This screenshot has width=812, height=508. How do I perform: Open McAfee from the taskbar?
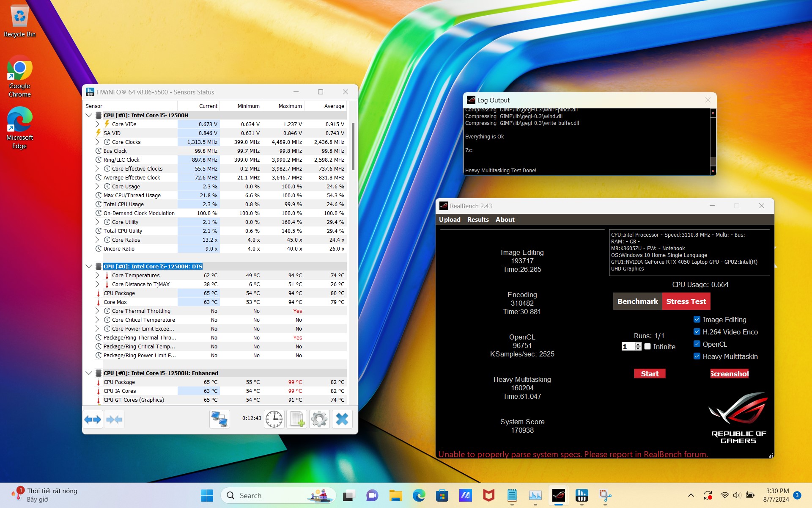[488, 495]
